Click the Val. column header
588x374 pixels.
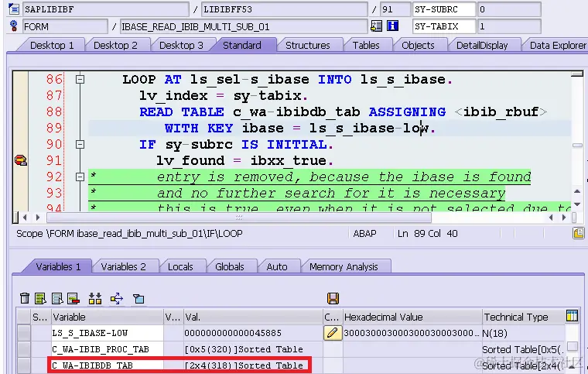tap(253, 317)
